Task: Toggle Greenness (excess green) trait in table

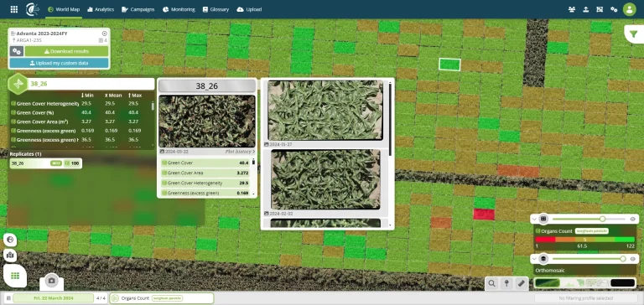Action: point(13,131)
